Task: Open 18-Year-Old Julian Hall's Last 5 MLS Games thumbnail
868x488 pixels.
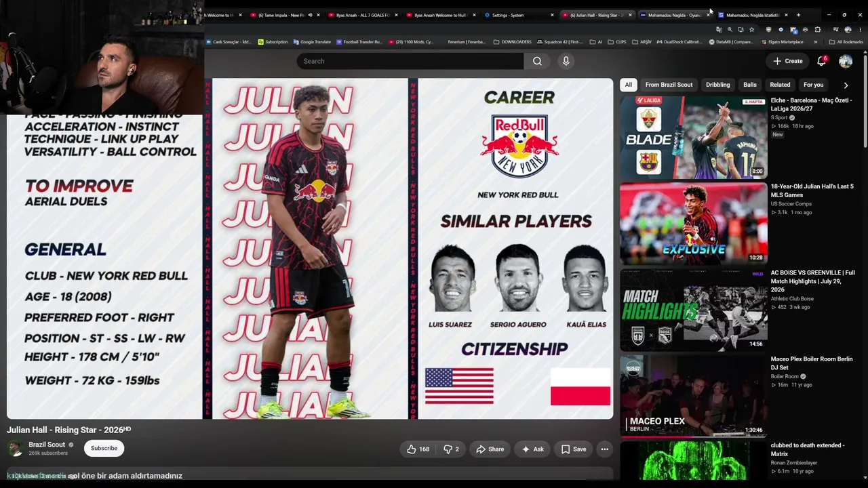Action: point(694,223)
